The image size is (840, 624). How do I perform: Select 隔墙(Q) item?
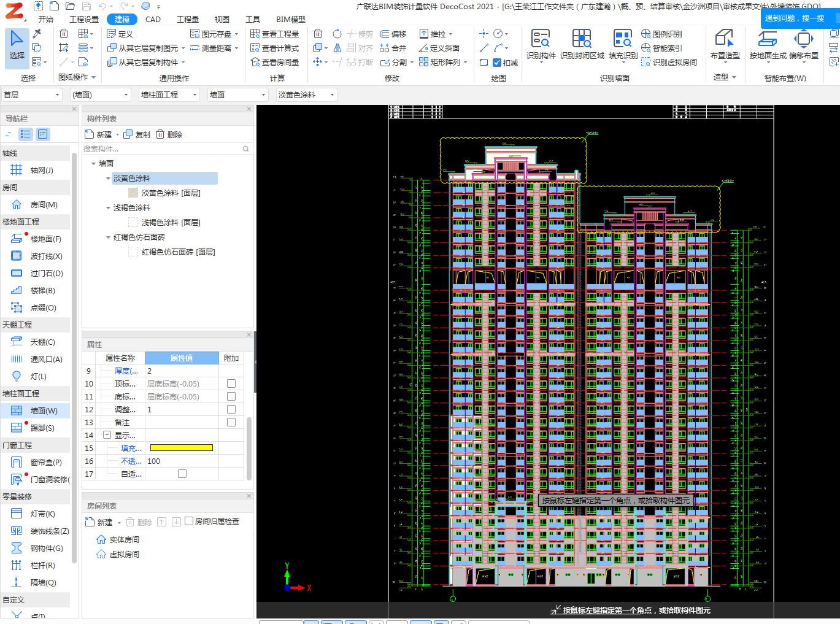[x=36, y=582]
